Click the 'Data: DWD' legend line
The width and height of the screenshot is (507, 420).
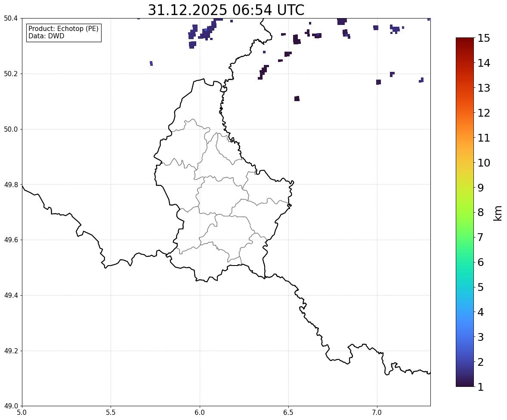tap(46, 36)
